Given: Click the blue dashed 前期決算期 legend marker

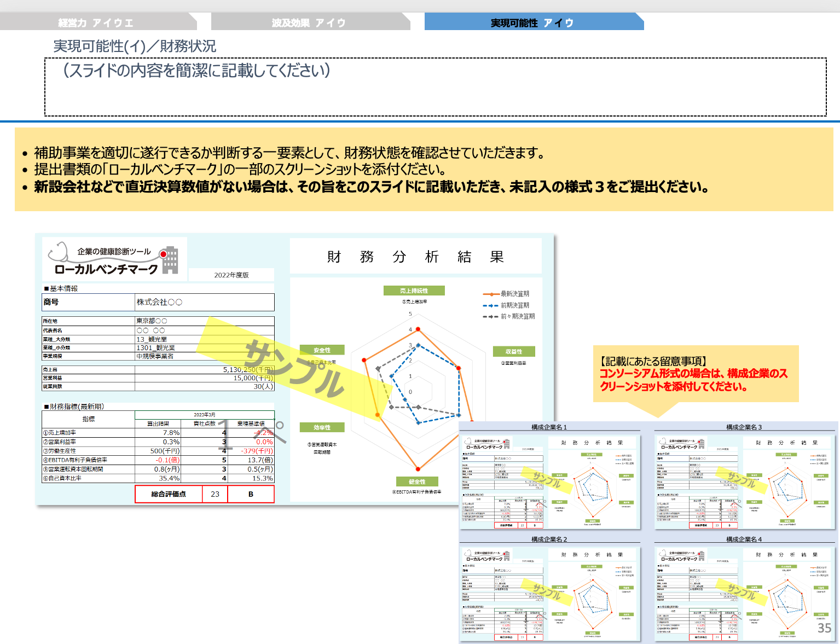Looking at the screenshot, I should point(490,305).
